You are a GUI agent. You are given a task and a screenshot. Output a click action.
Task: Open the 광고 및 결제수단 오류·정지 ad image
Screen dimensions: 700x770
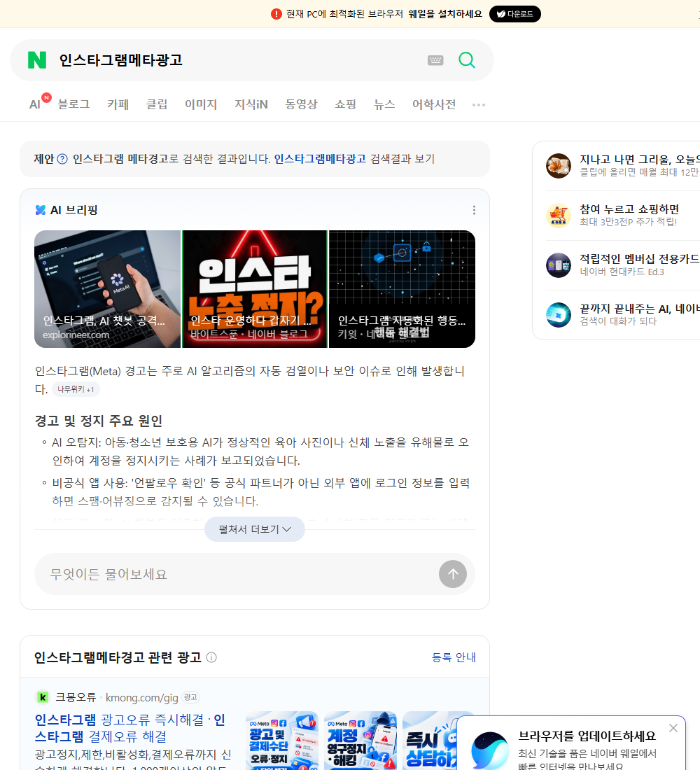[281, 741]
